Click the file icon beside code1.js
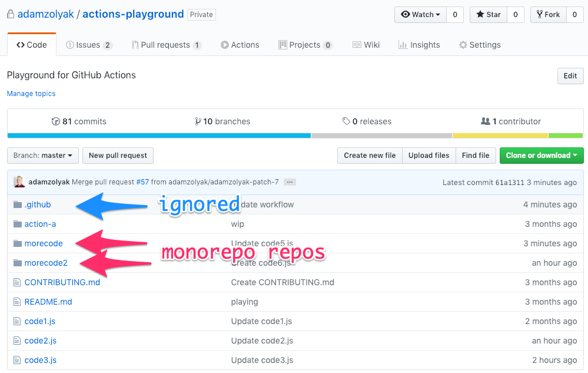Image resolution: width=588 pixels, height=373 pixels. pyautogui.click(x=17, y=321)
